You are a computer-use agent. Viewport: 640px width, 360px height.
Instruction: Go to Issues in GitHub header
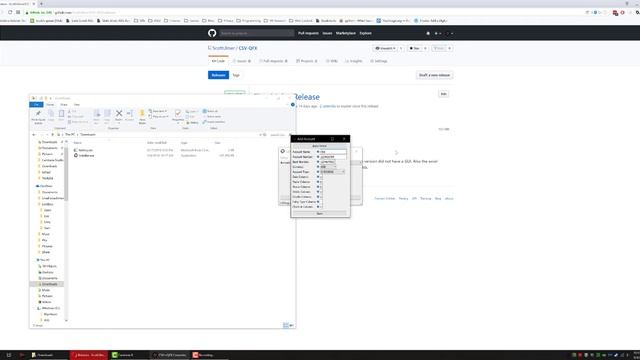(x=327, y=33)
